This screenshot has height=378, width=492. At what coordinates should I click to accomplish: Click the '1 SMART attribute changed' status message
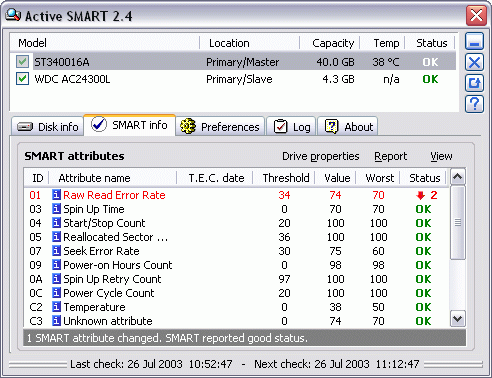167,338
